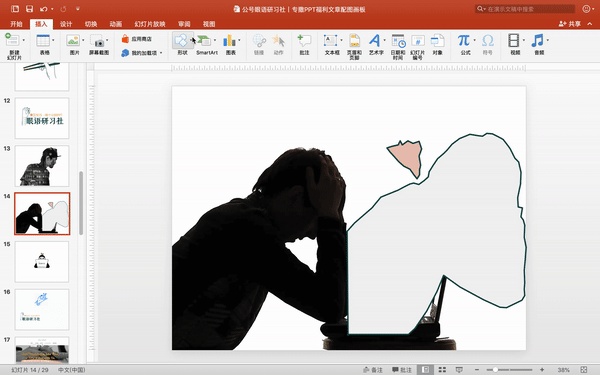This screenshot has height=375, width=600.
Task: Select the pink shape on the slide
Action: (x=408, y=156)
